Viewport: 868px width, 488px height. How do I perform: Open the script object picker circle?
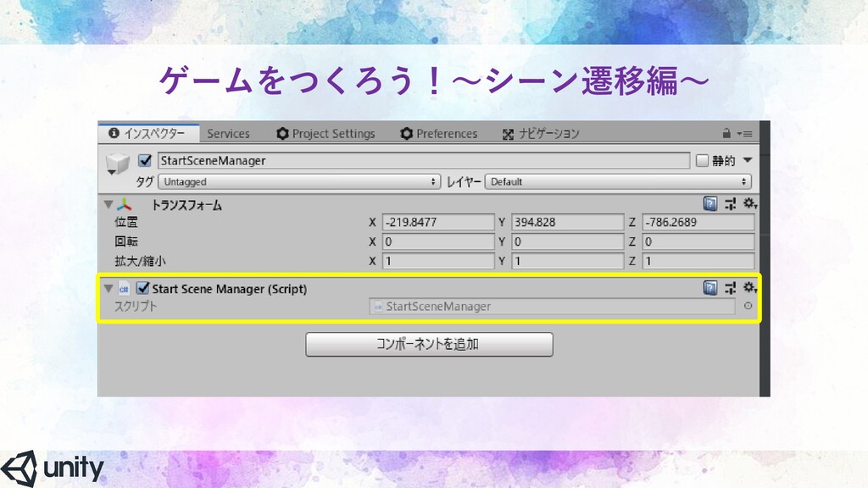coord(748,306)
